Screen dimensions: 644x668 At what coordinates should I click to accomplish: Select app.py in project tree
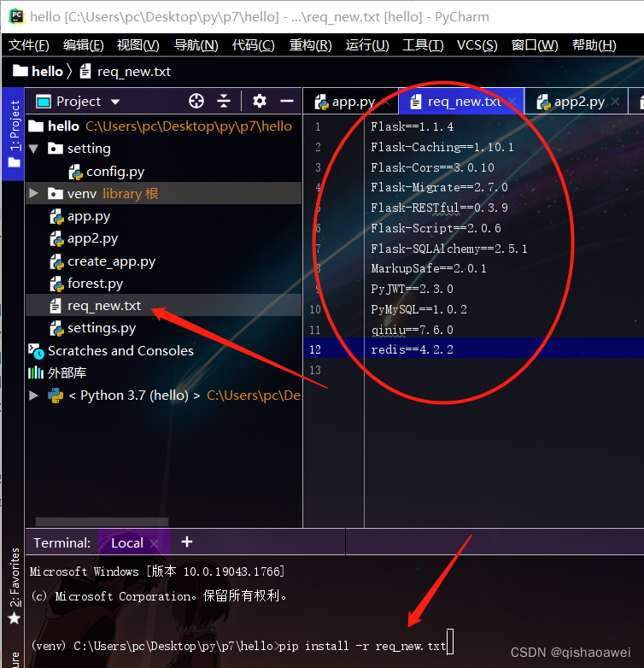tap(163, 216)
